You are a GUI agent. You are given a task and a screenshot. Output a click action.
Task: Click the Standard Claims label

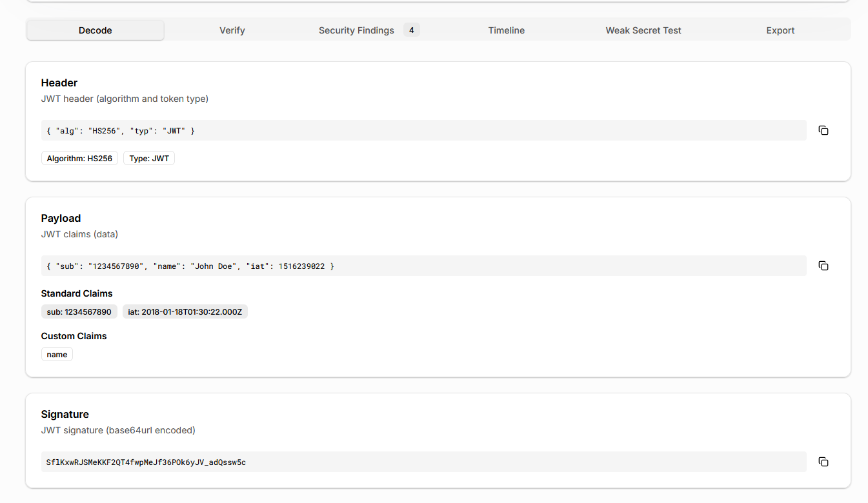[x=77, y=293]
